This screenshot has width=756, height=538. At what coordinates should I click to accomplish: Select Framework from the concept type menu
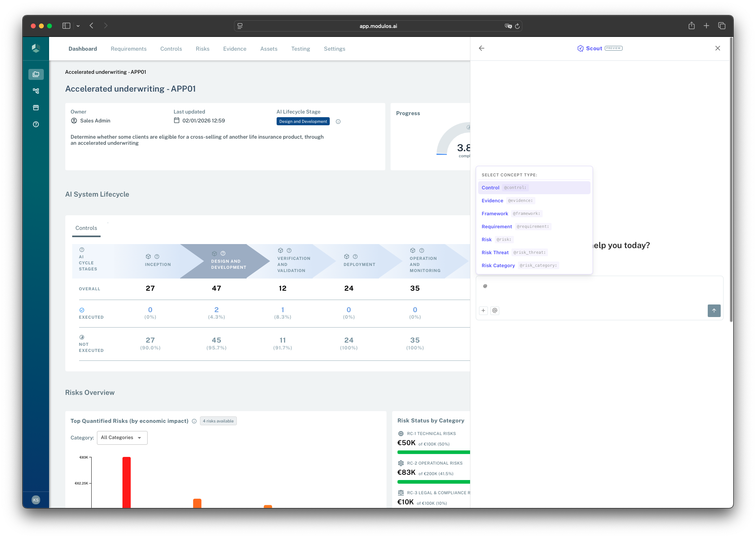(495, 213)
